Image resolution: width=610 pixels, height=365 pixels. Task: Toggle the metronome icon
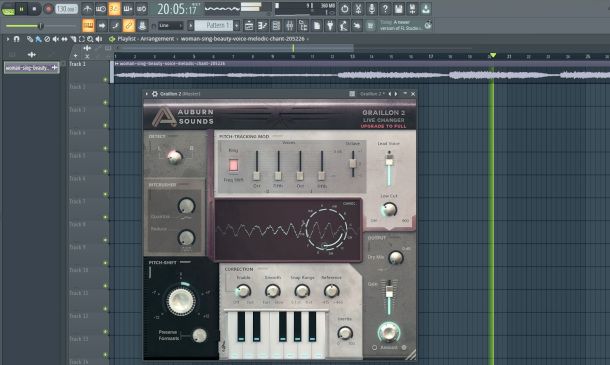point(88,9)
